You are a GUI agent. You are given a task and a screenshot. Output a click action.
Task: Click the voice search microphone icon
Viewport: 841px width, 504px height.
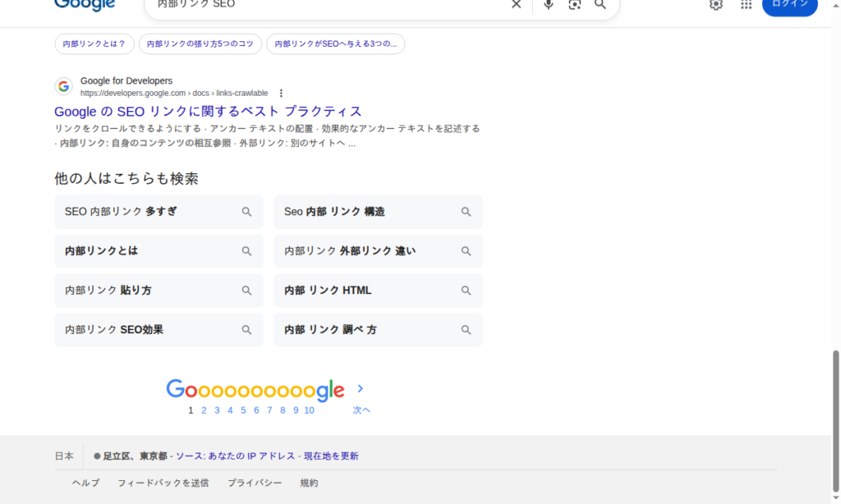(x=548, y=4)
